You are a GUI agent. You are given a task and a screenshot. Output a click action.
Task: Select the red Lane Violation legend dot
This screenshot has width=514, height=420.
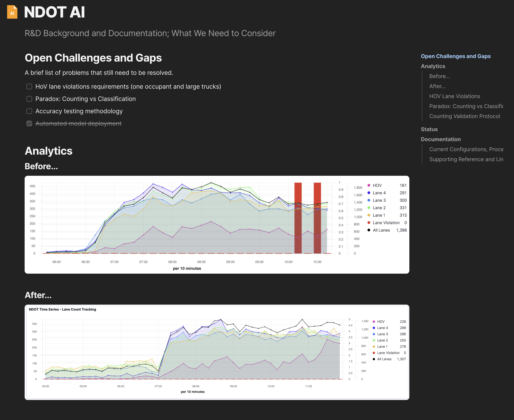point(369,222)
